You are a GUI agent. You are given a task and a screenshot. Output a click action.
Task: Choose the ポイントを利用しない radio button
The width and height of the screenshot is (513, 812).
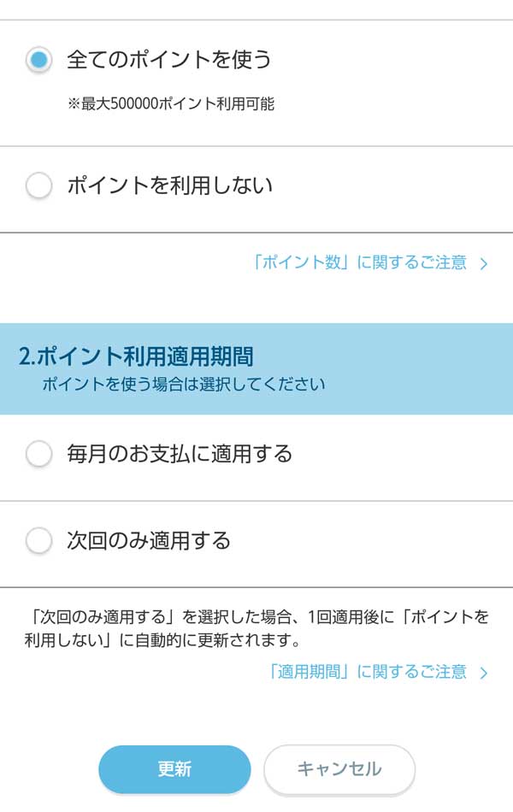pyautogui.click(x=38, y=185)
